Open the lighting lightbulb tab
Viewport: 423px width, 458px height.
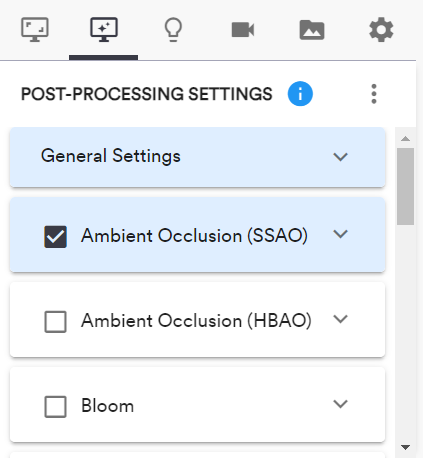click(x=173, y=30)
